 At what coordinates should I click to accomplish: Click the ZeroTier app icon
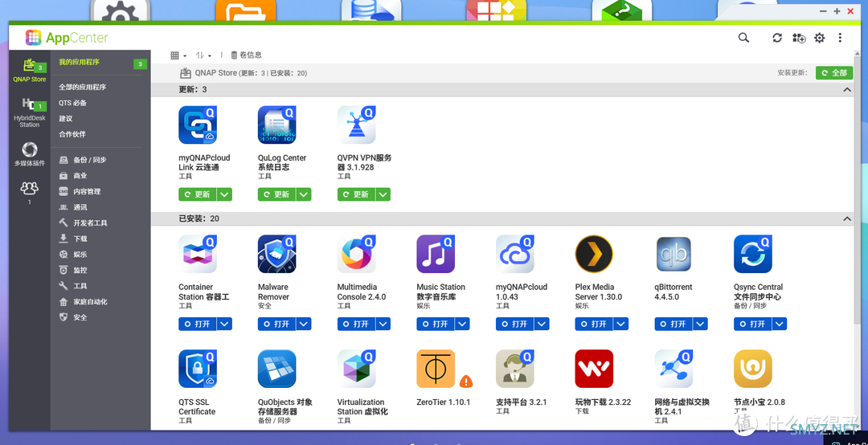point(436,369)
